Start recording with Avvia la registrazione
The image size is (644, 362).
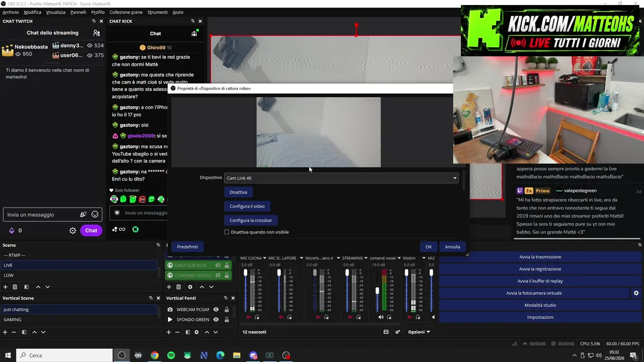click(x=540, y=269)
